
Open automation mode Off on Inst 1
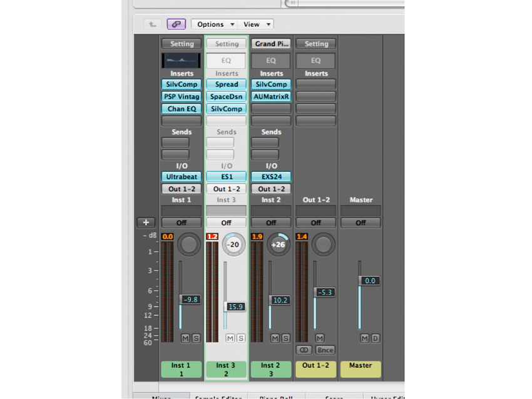(x=182, y=223)
